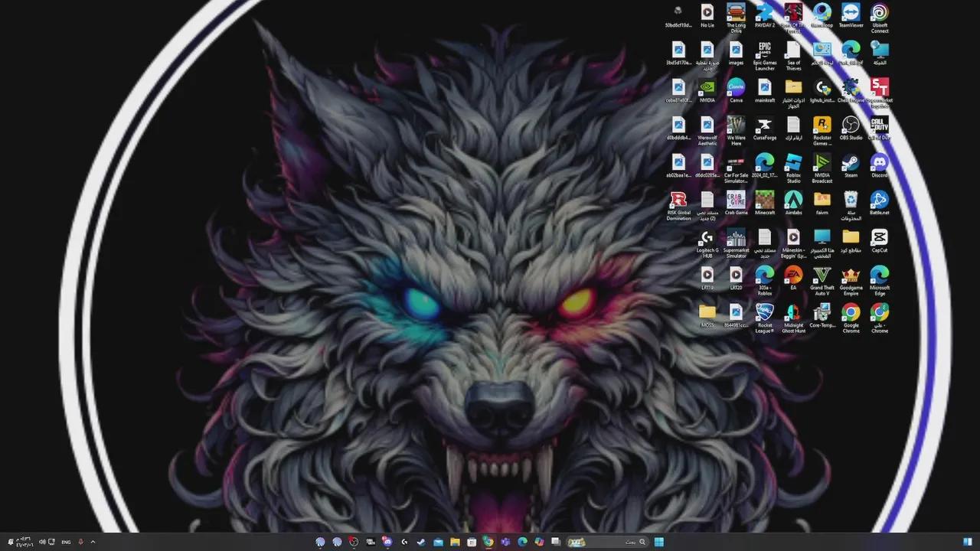This screenshot has height=551, width=980.
Task: Expand the system tray hidden icons chevron
Action: [93, 542]
